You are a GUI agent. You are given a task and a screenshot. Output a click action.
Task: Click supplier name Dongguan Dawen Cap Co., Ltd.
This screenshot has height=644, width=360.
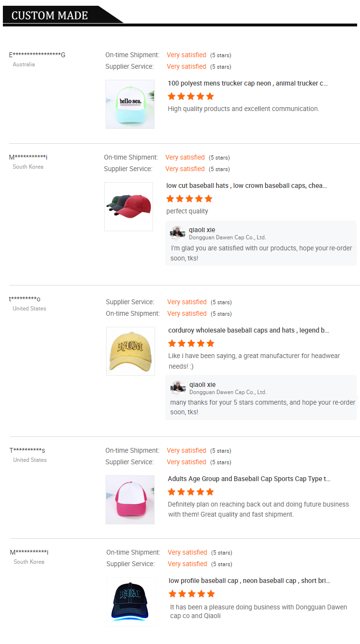click(228, 237)
